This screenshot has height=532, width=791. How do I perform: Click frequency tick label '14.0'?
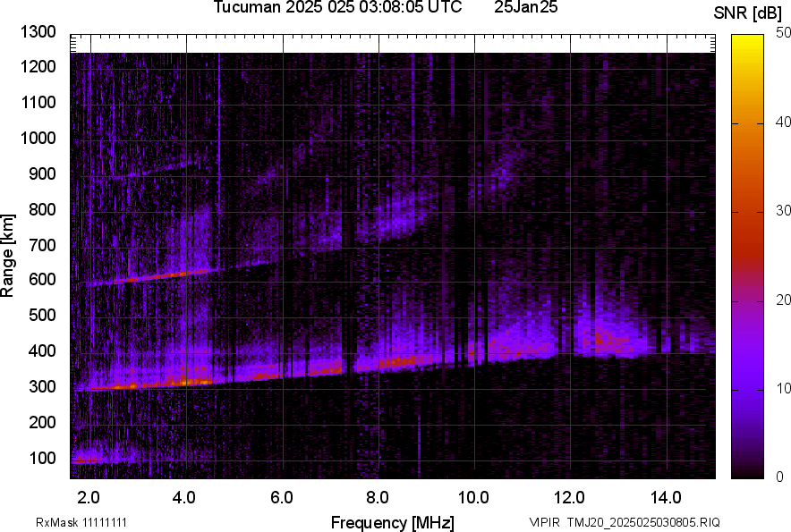point(666,498)
